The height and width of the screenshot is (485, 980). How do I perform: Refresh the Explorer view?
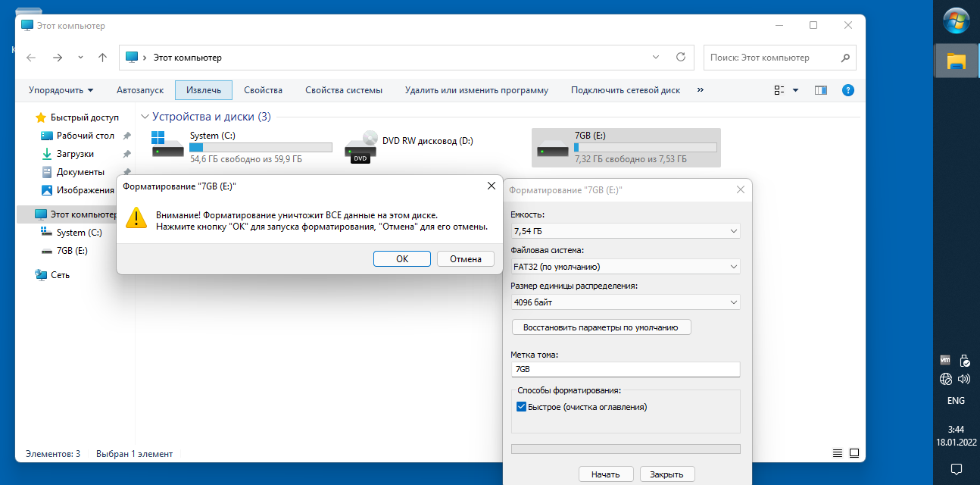click(680, 57)
